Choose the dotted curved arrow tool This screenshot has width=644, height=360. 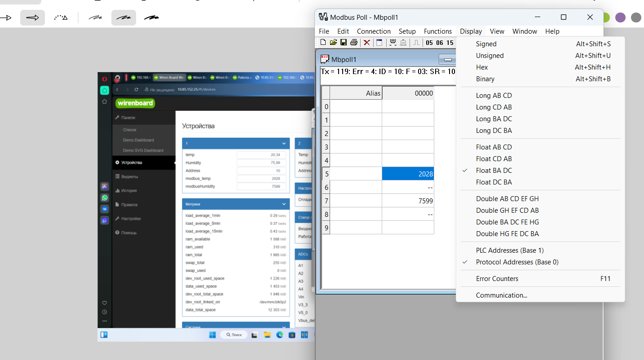[61, 18]
